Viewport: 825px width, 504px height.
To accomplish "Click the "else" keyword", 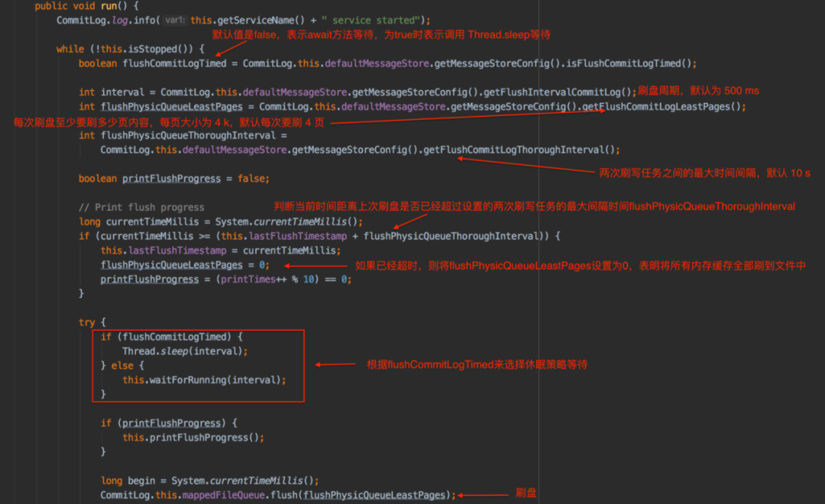I will pos(122,365).
